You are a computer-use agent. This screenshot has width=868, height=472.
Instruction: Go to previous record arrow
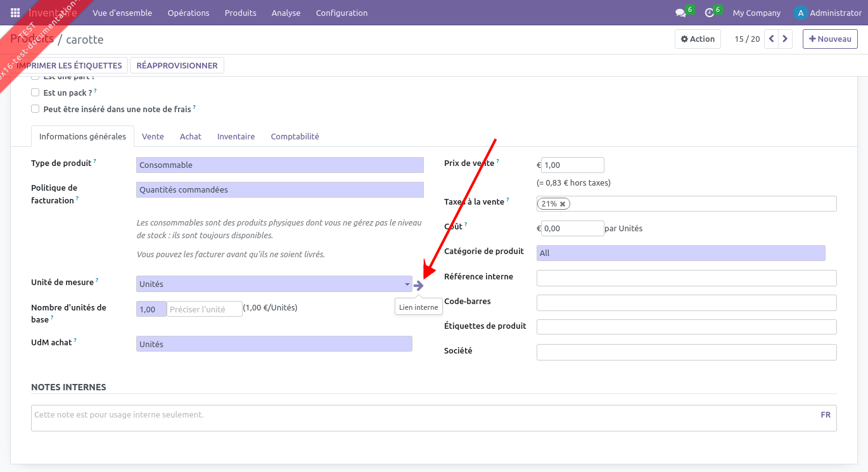click(x=771, y=39)
